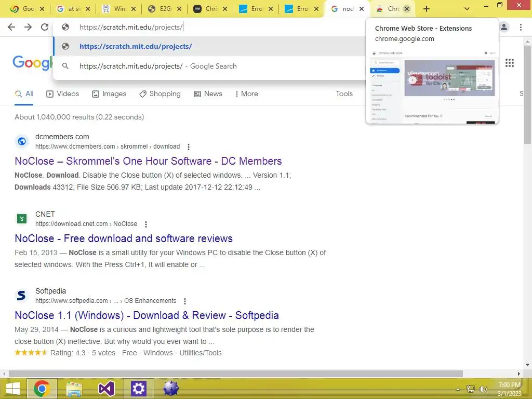Screen dimensions: 532x399
Task: Open the Softpedia NoClose 1.1 result
Action: (x=147, y=315)
